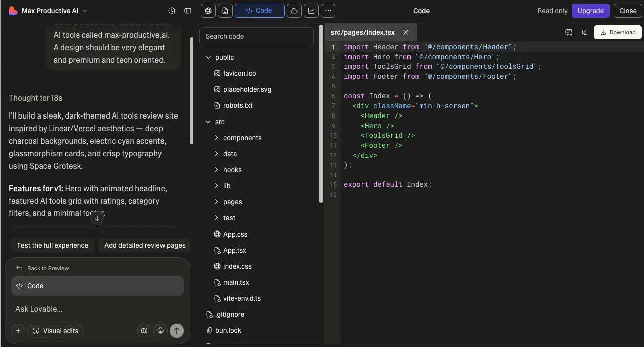Copy file contents with the copy icon
This screenshot has width=644, height=347.
pyautogui.click(x=585, y=32)
